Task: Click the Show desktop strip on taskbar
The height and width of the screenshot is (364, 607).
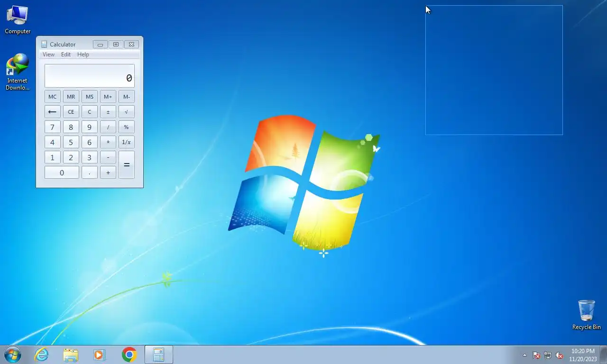Action: tap(603, 355)
